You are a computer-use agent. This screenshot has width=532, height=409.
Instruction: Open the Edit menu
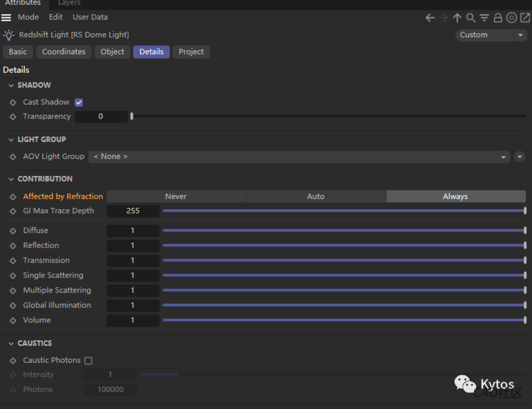click(55, 17)
